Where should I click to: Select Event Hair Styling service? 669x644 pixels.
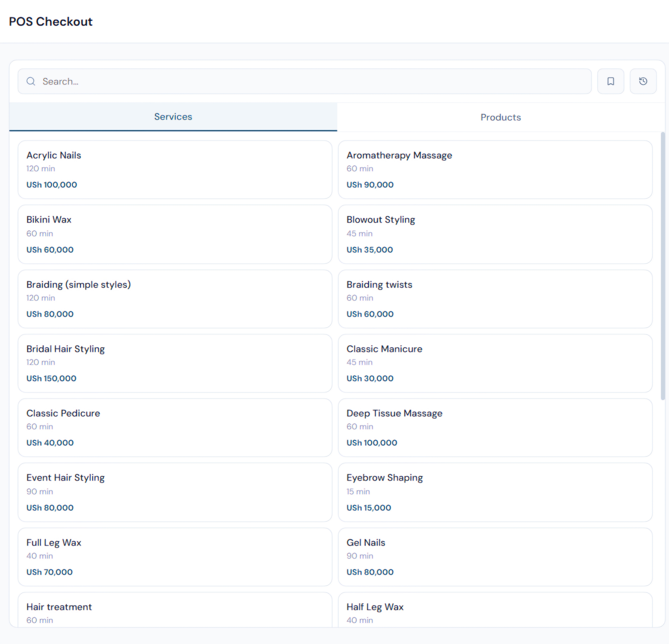(x=175, y=492)
